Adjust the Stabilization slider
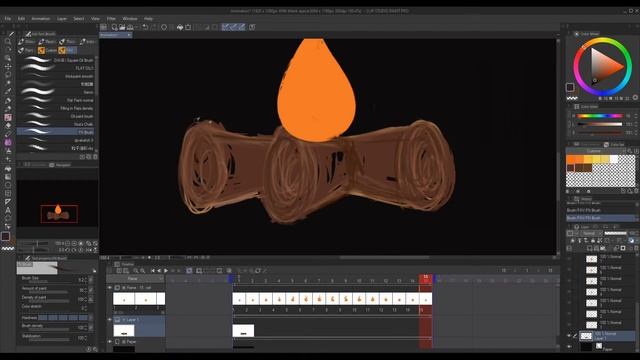 [50, 340]
